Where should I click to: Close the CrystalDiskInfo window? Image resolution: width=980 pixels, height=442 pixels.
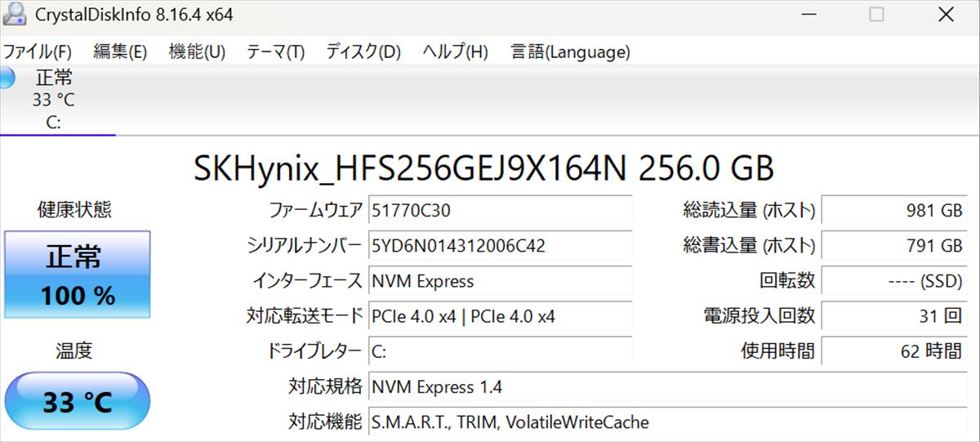coord(946,14)
